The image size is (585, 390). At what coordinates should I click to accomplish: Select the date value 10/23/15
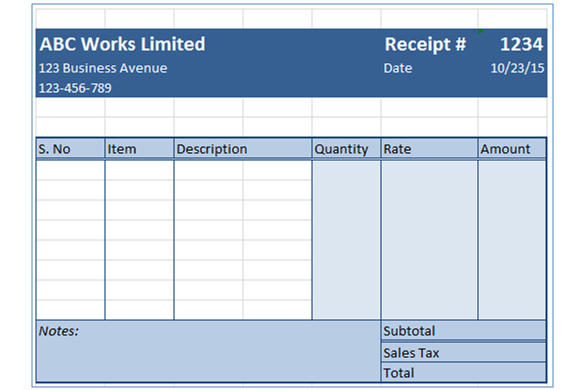[x=517, y=68]
